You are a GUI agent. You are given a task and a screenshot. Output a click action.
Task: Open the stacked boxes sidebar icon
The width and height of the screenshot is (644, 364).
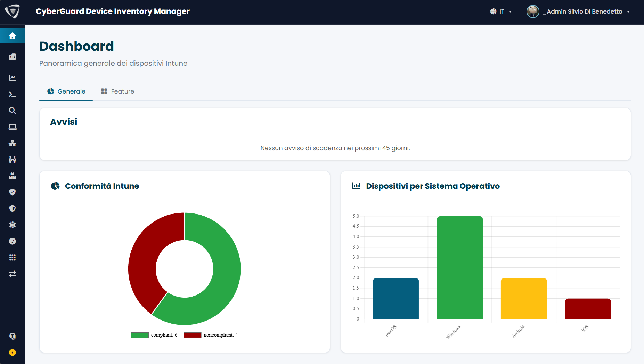pyautogui.click(x=13, y=176)
